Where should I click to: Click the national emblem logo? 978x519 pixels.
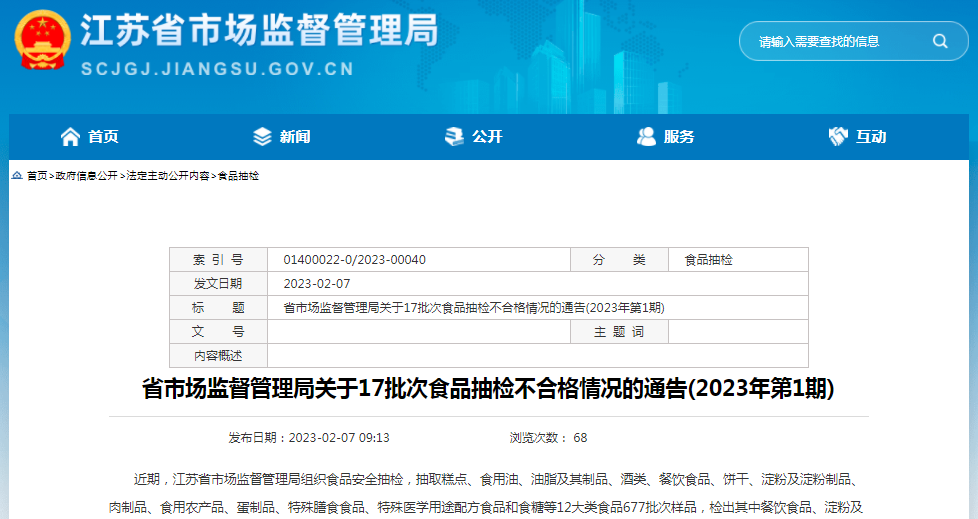pos(42,41)
